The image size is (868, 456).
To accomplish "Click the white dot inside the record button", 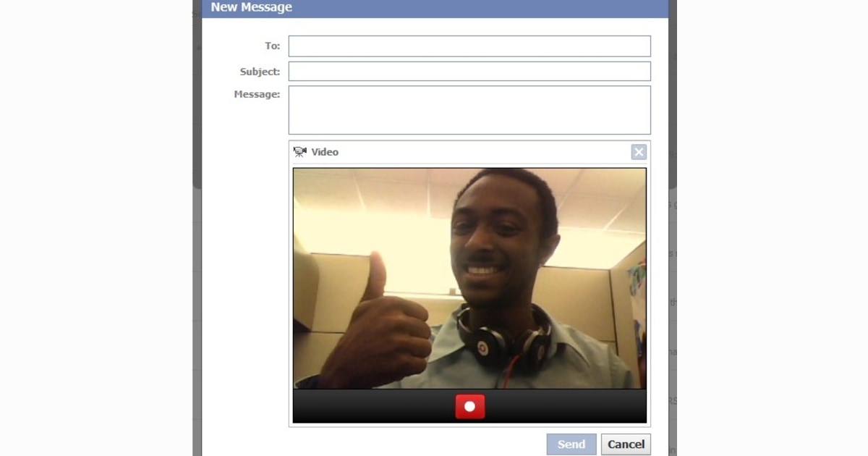I will [x=469, y=406].
